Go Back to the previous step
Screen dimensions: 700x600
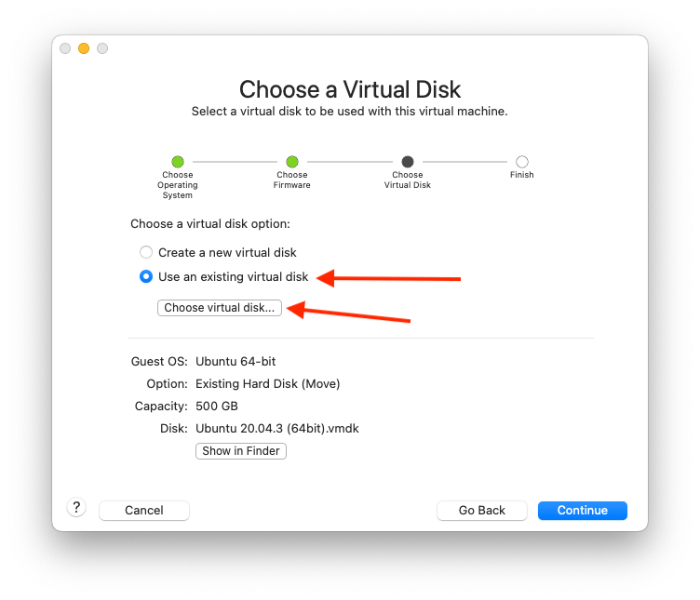click(482, 510)
